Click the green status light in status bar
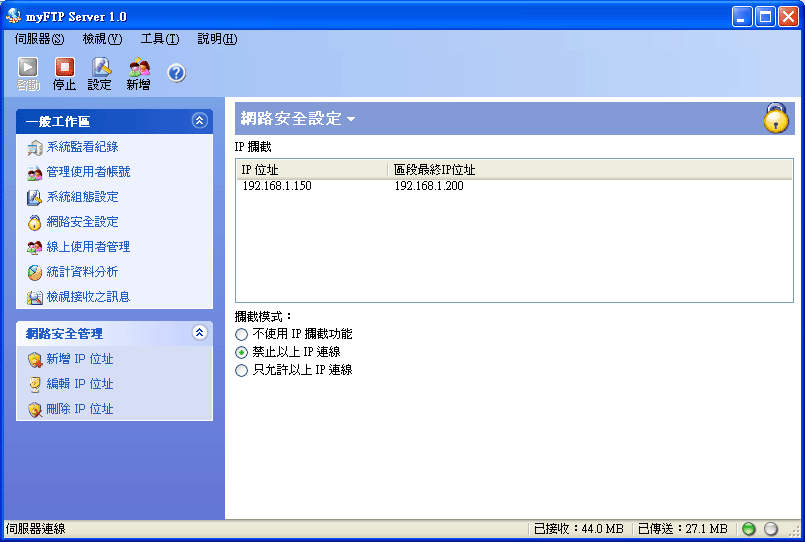This screenshot has height=542, width=805. tap(749, 529)
